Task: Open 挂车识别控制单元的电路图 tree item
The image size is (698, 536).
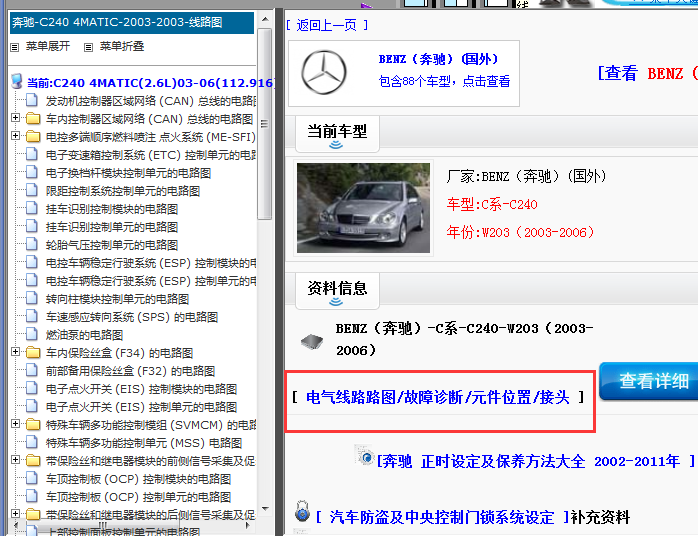Action: tap(112, 227)
